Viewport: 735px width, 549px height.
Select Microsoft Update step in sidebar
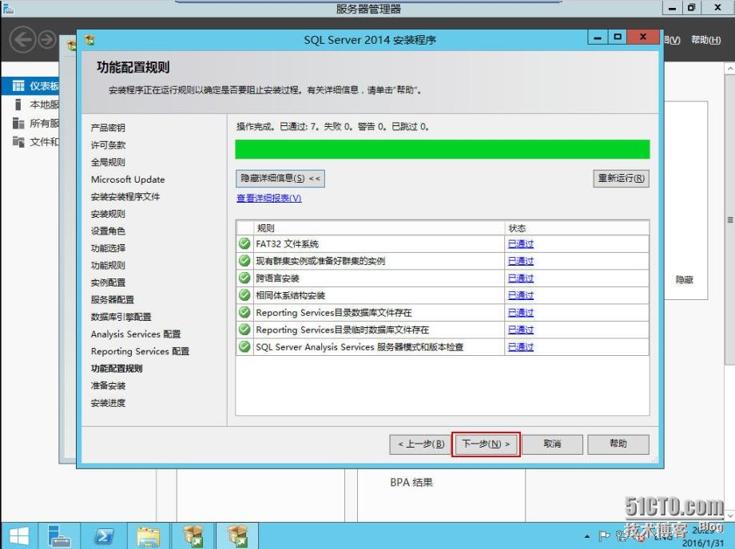[128, 180]
